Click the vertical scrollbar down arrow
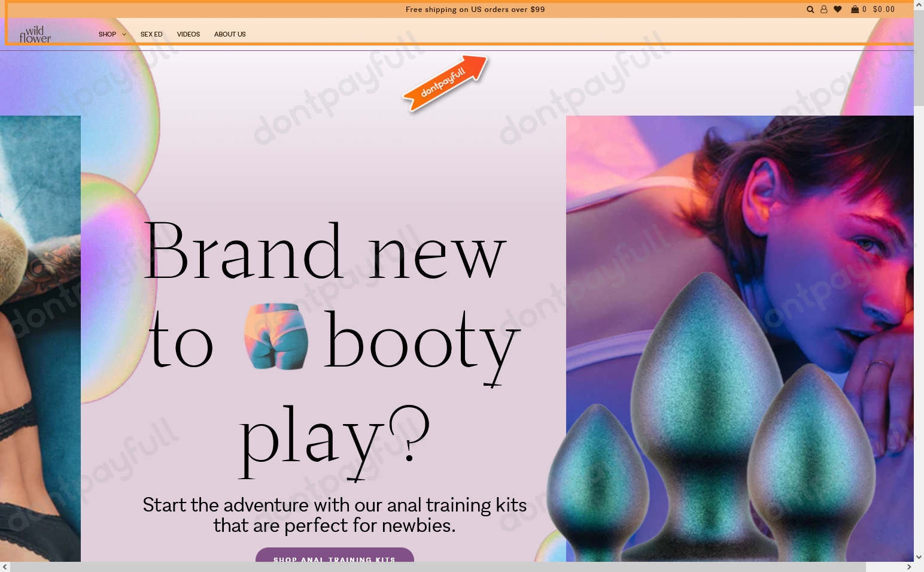The height and width of the screenshot is (572, 924). tap(919, 556)
